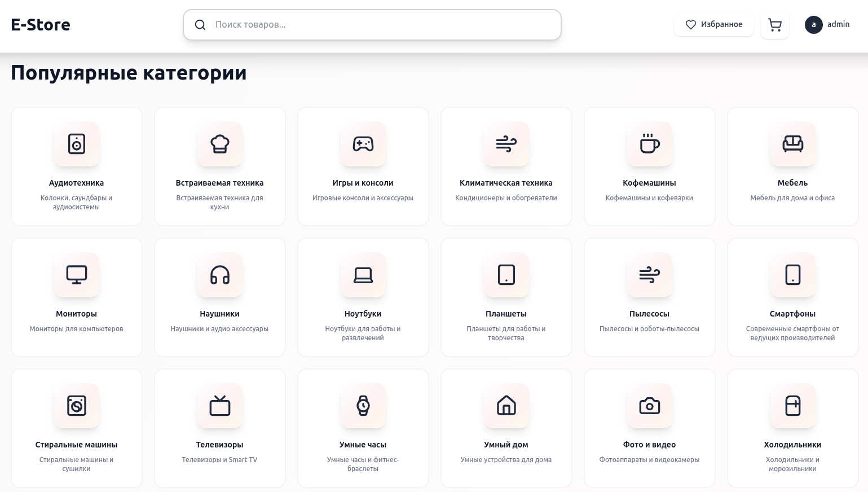Open the Пылесосы category card
The image size is (868, 492).
[649, 297]
